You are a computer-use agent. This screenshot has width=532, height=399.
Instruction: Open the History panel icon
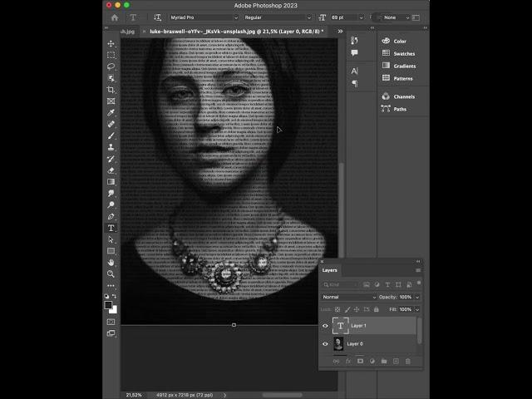point(355,41)
